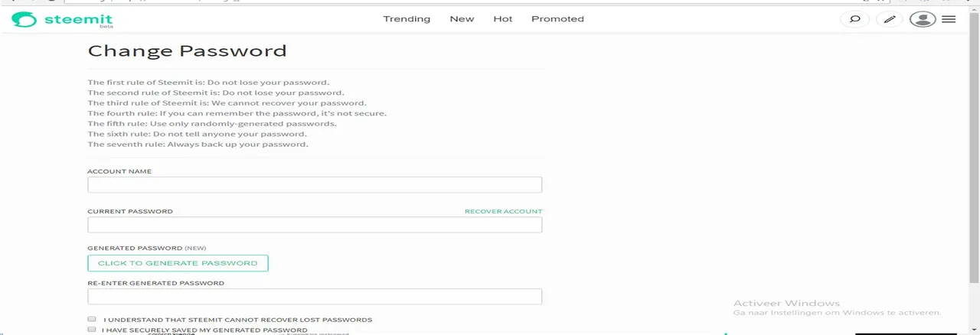Click the 'CURRENT PASSWORD' label

tap(130, 211)
